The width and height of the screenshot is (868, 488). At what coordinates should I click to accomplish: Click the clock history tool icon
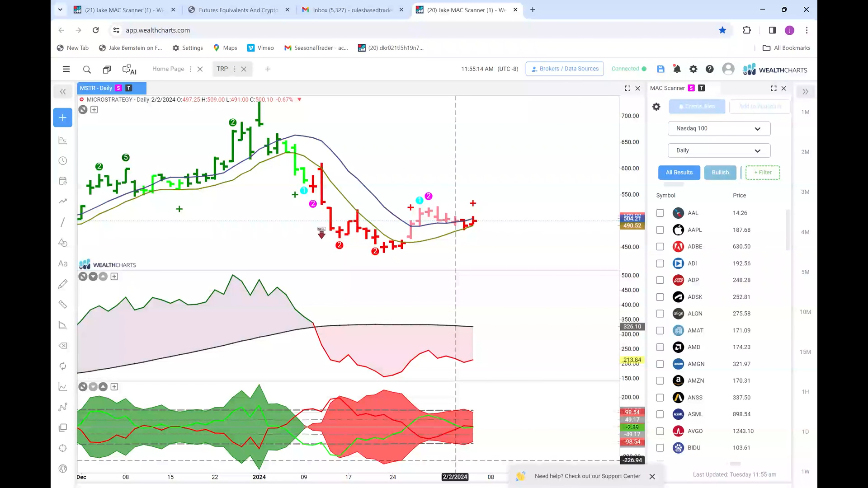(x=63, y=161)
